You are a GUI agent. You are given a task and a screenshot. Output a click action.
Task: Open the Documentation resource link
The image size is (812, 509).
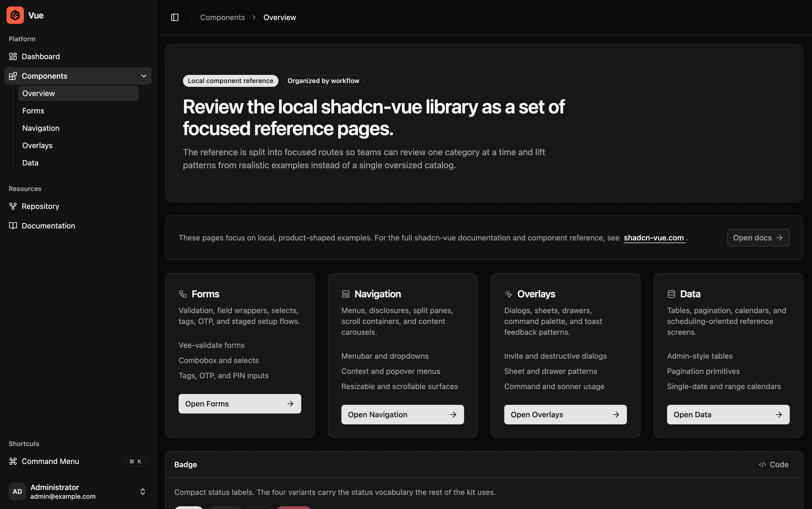(78, 226)
